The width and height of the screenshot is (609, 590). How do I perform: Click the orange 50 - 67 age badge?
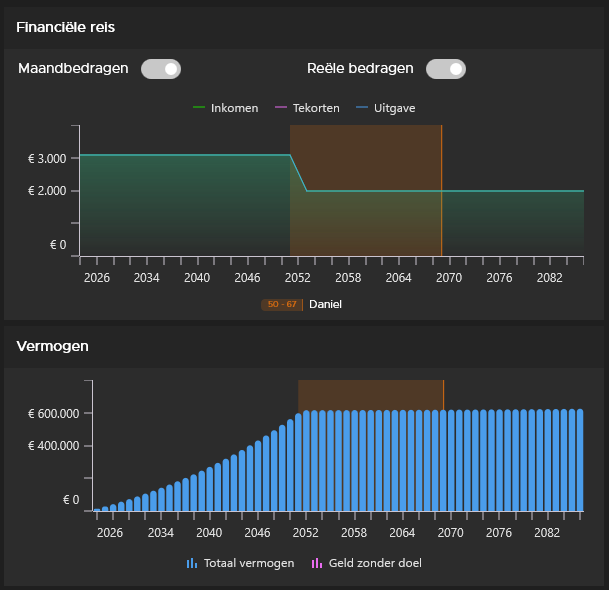click(x=281, y=304)
